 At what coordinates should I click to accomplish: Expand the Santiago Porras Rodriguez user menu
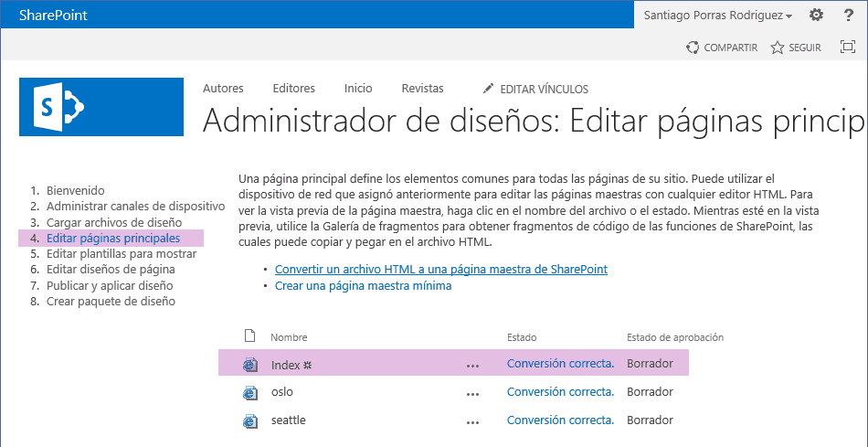(718, 16)
